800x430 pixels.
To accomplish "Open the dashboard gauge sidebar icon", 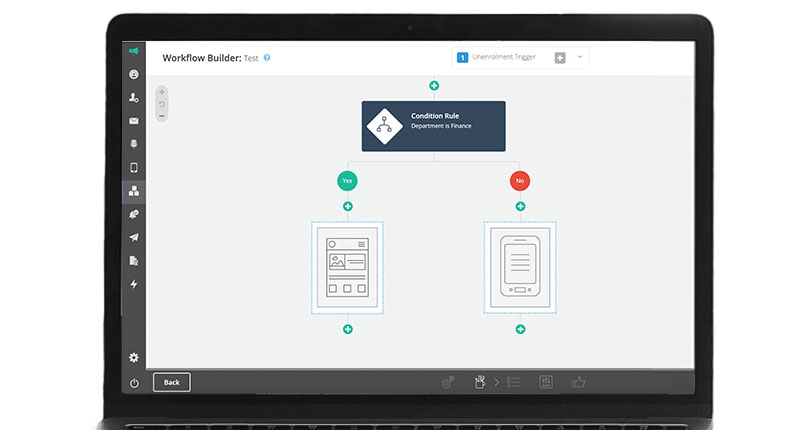I will pos(134,74).
